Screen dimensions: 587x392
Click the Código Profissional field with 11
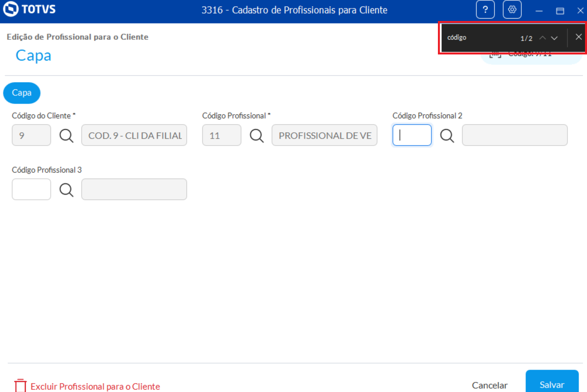coord(222,135)
